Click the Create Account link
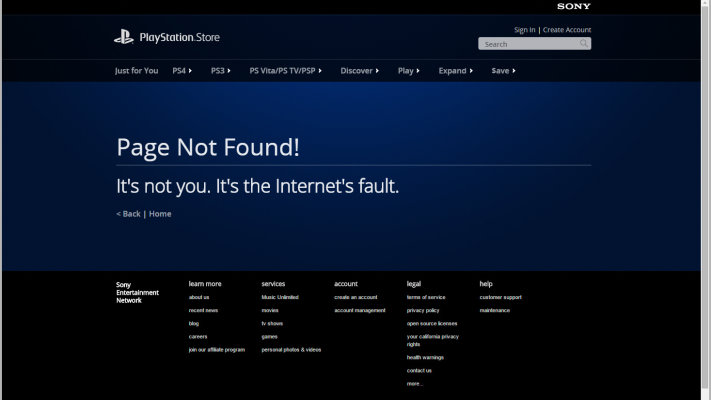This screenshot has height=400, width=711. [x=567, y=30]
